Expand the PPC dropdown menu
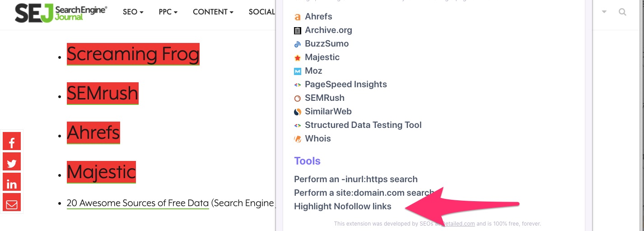This screenshot has width=644, height=231. [x=168, y=12]
